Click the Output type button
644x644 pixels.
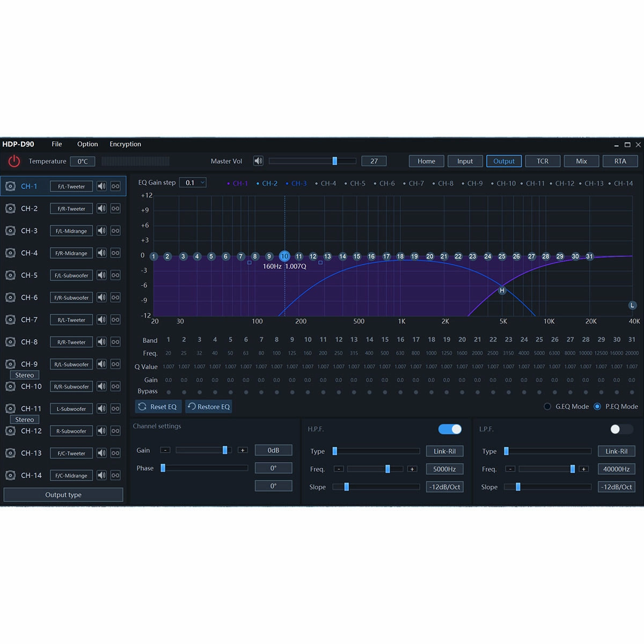coord(63,495)
